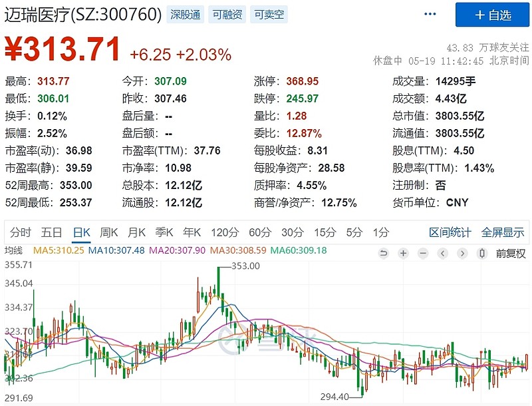Screen dimensions: 532x406
Task: Zoom in chart with plus icon
Action: point(403,253)
